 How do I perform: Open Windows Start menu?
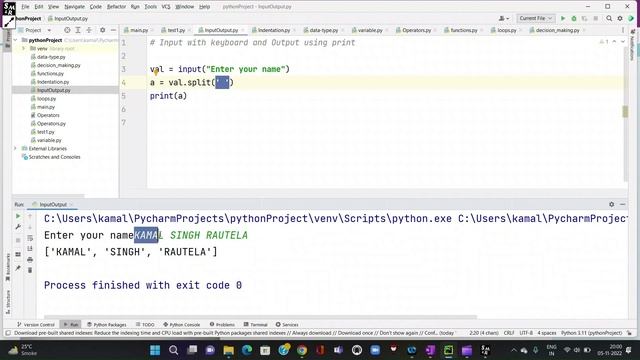pyautogui.click(x=155, y=350)
